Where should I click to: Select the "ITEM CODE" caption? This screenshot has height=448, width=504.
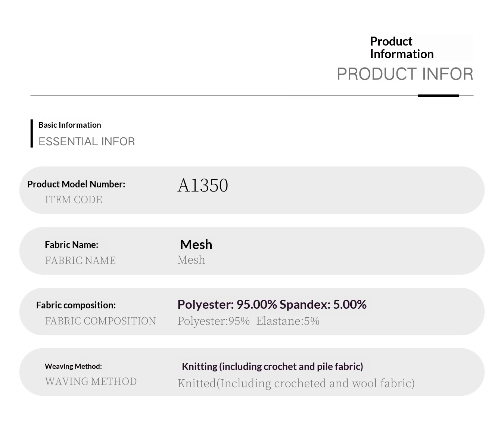tap(74, 200)
